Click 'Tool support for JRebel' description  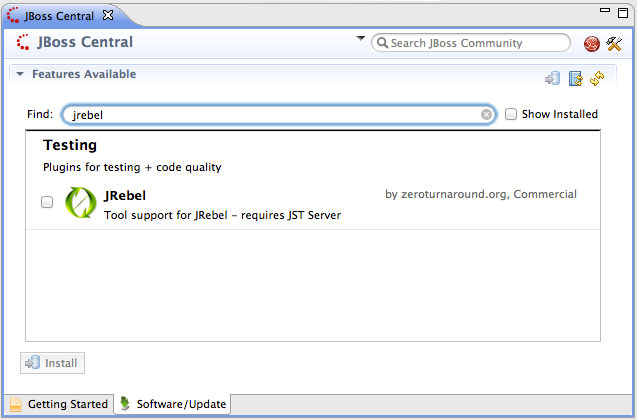[222, 215]
